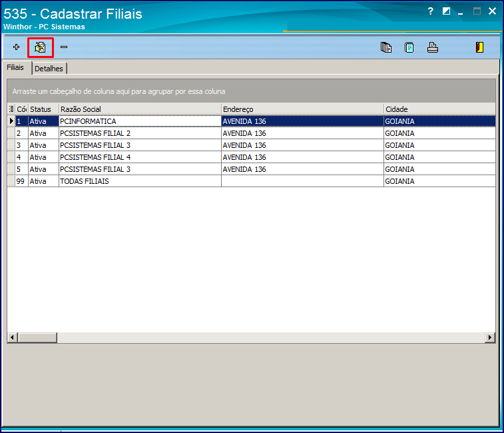Click GOIANIA in row 2
The width and height of the screenshot is (504, 433).
pyautogui.click(x=439, y=133)
